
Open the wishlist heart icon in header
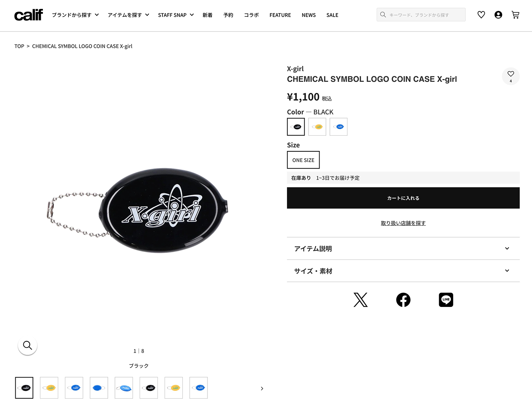(481, 15)
